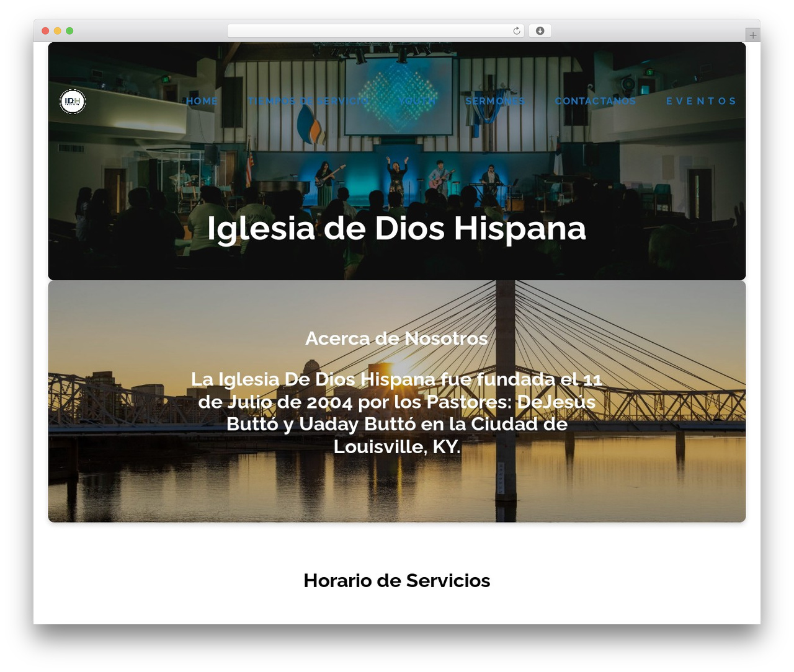Click the Iglesia de Dios Hispana heading
This screenshot has width=794, height=672.
(396, 228)
